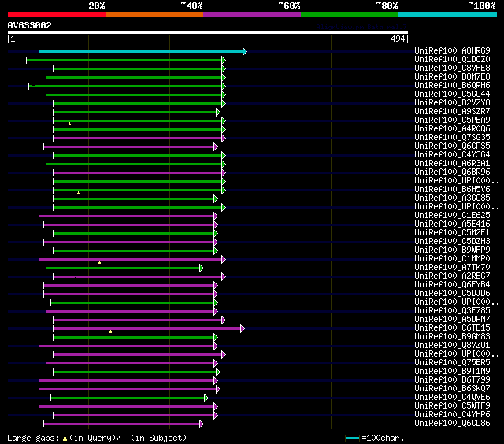Select the UniRef100_A5DPM7 label
This screenshot has width=504, height=444.
[x=452, y=320]
